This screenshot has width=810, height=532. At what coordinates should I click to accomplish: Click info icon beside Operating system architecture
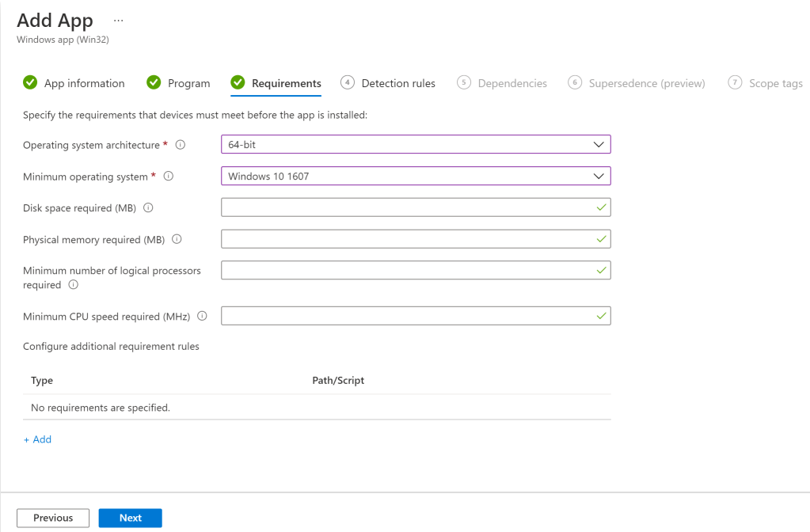[181, 145]
